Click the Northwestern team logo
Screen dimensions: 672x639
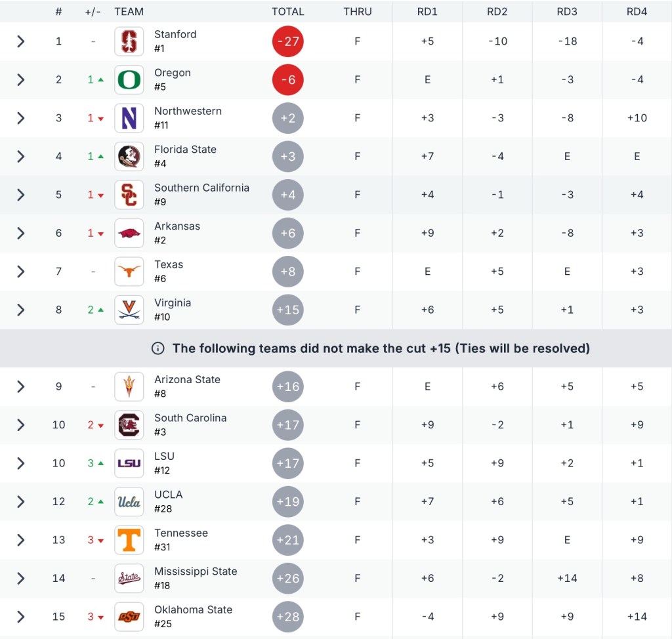tap(129, 118)
